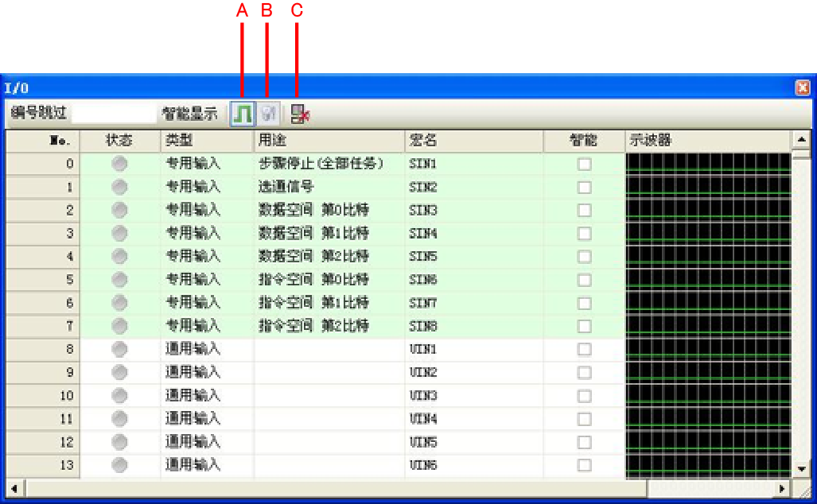817x504 pixels.
Task: Click the grayed-out toolbar icon beside the waveform button
Action: click(x=268, y=114)
